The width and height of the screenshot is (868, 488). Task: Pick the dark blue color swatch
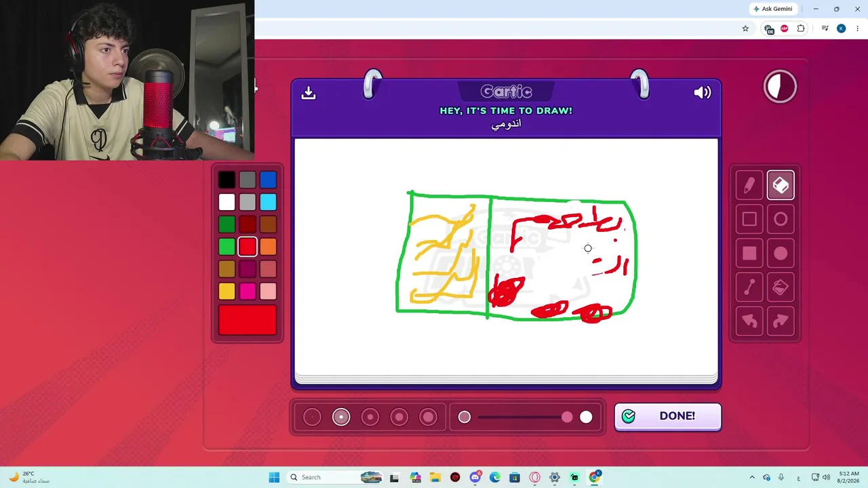coord(268,180)
